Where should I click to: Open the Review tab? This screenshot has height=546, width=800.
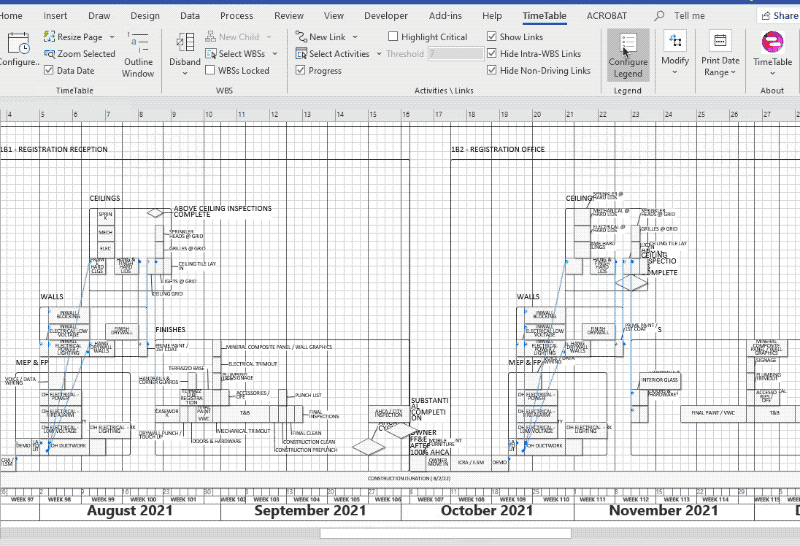coord(289,16)
